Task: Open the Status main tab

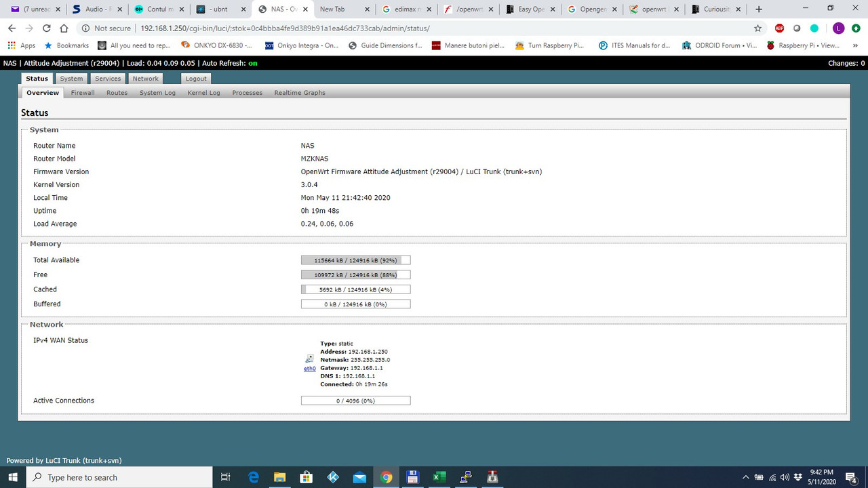Action: coord(37,79)
